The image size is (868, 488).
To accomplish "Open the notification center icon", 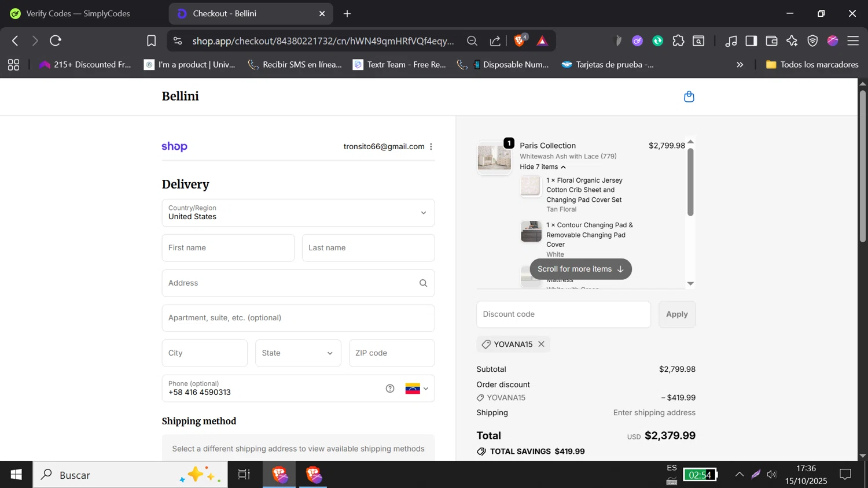I will coord(845,475).
